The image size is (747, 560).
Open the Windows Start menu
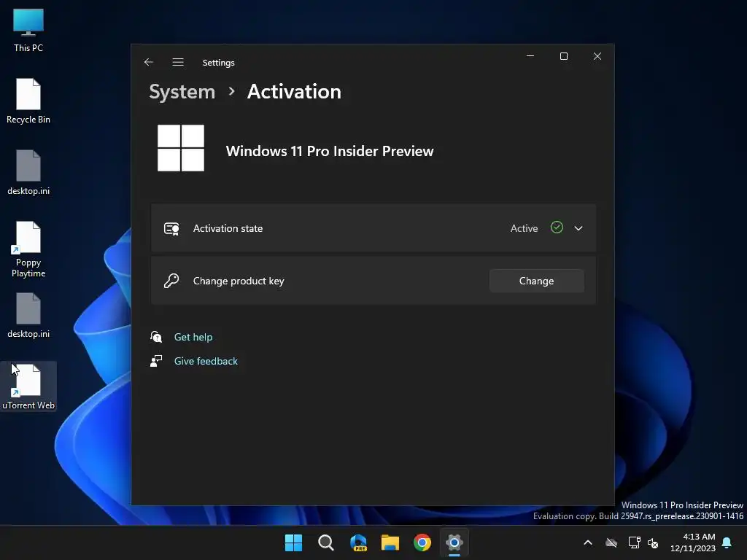(x=293, y=542)
